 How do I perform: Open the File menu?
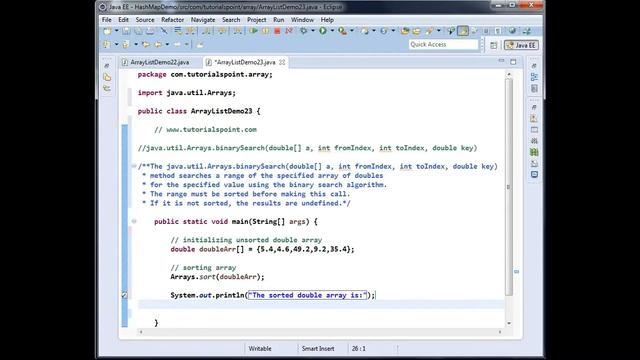[x=107, y=20]
